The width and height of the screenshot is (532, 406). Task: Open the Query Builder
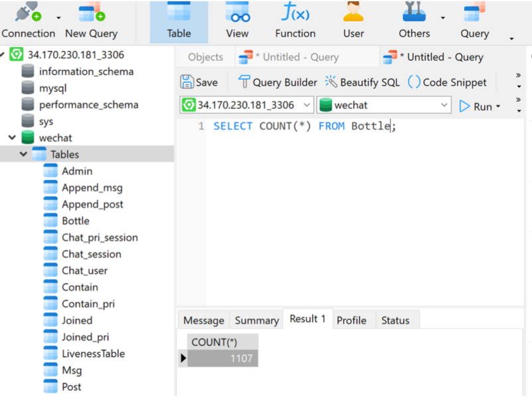pos(277,82)
